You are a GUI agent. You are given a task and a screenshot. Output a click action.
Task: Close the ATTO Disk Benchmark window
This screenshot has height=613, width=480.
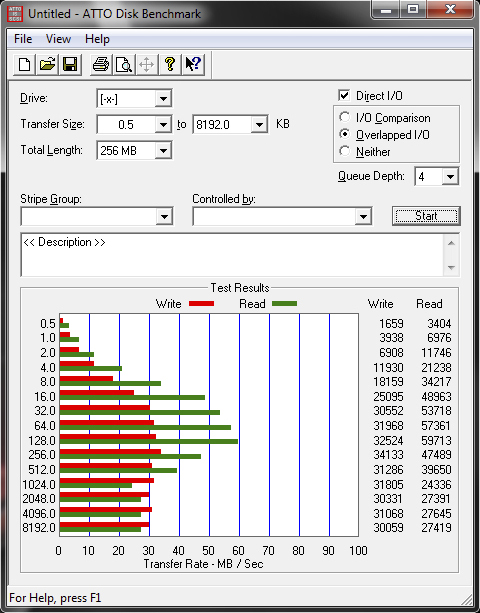pos(450,9)
